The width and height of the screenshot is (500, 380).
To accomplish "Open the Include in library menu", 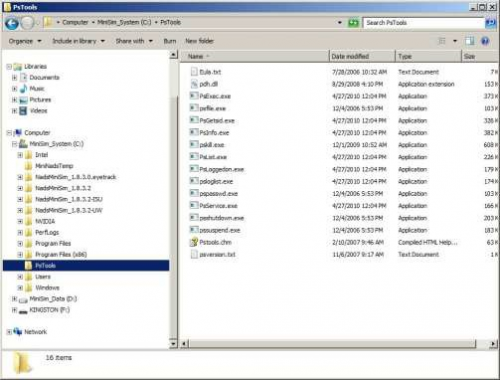I will point(79,41).
